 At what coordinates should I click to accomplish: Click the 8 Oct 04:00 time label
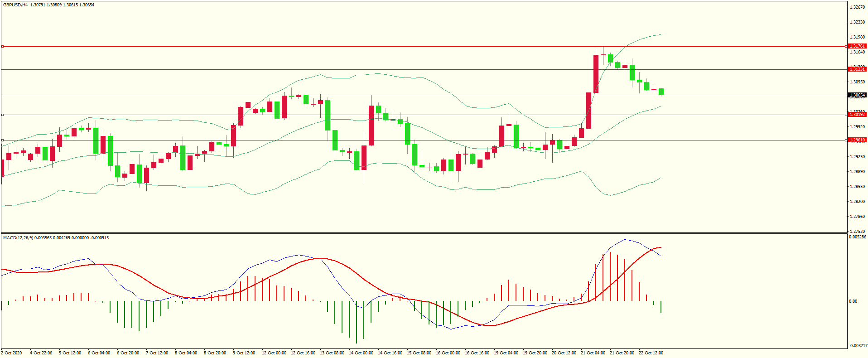(x=186, y=353)
